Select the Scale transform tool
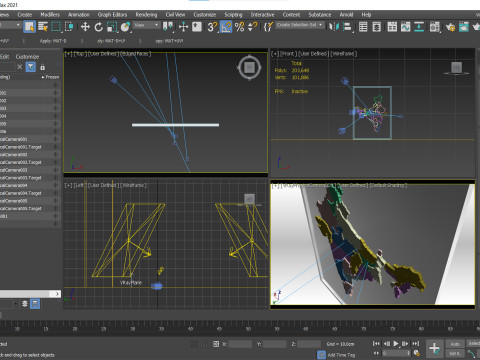The image size is (480, 360). 112,27
